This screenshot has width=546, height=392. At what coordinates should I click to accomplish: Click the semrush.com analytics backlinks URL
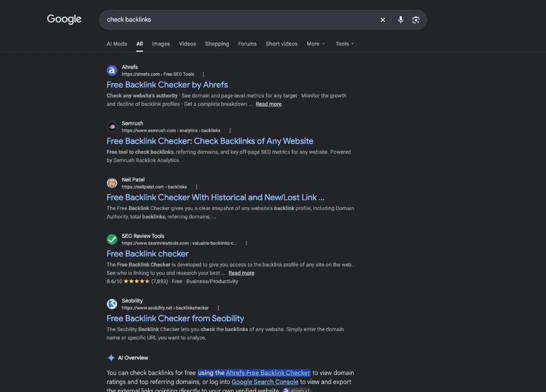point(171,131)
